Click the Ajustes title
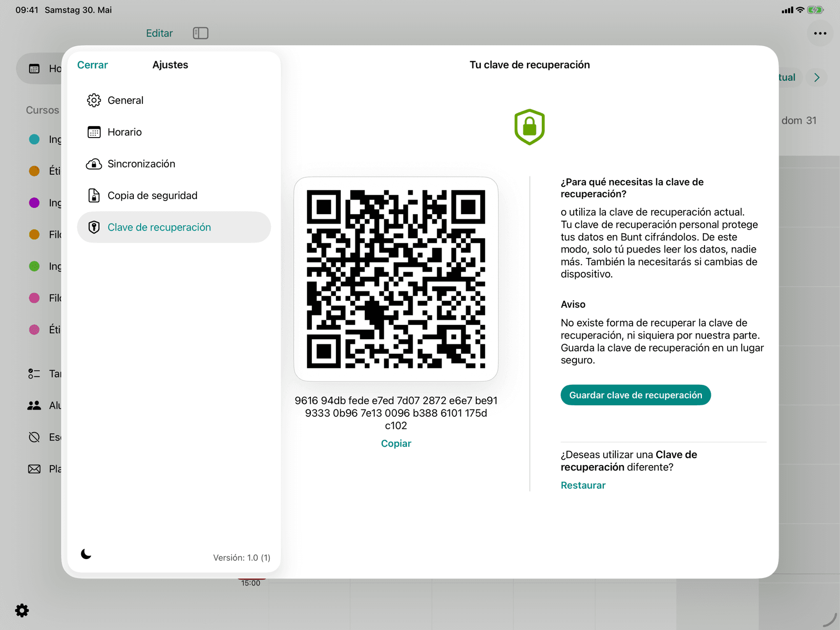This screenshot has width=840, height=630. point(170,65)
